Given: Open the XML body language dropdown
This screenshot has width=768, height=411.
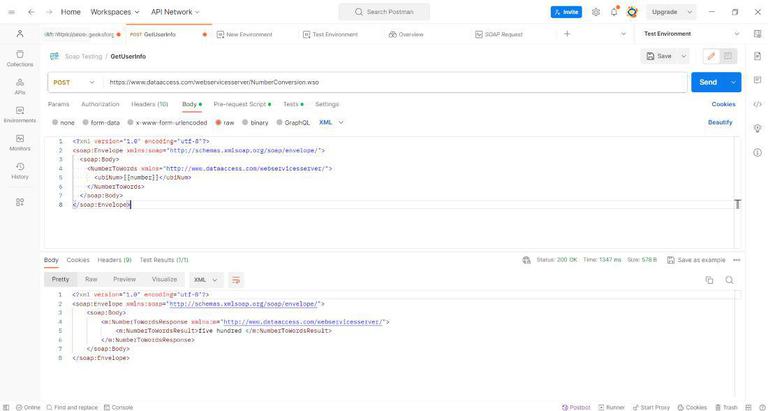Looking at the screenshot, I should coord(331,122).
